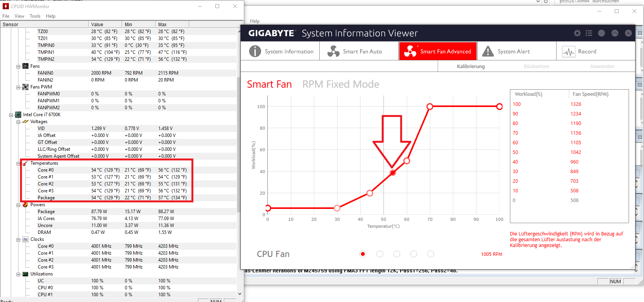The width and height of the screenshot is (644, 302).
Task: Click the System Alert warning triangle icon
Action: [488, 51]
